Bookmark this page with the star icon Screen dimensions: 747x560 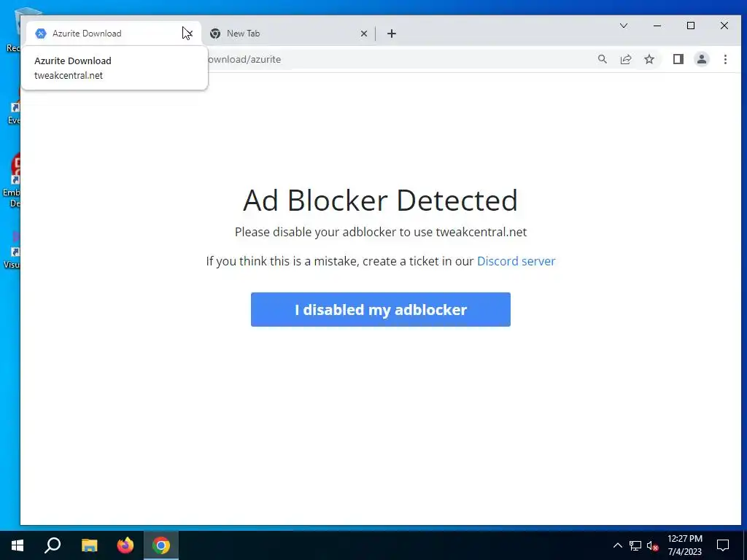(x=649, y=59)
